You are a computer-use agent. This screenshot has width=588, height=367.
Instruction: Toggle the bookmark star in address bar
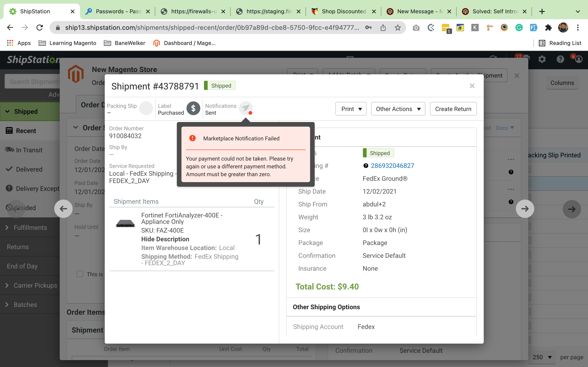coord(398,28)
